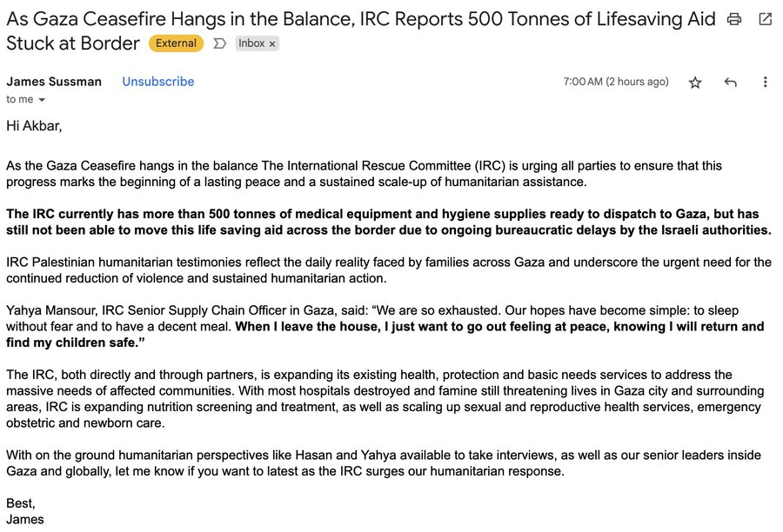Click the bold 500 tonnes paragraph
The image size is (783, 532).
388,223
